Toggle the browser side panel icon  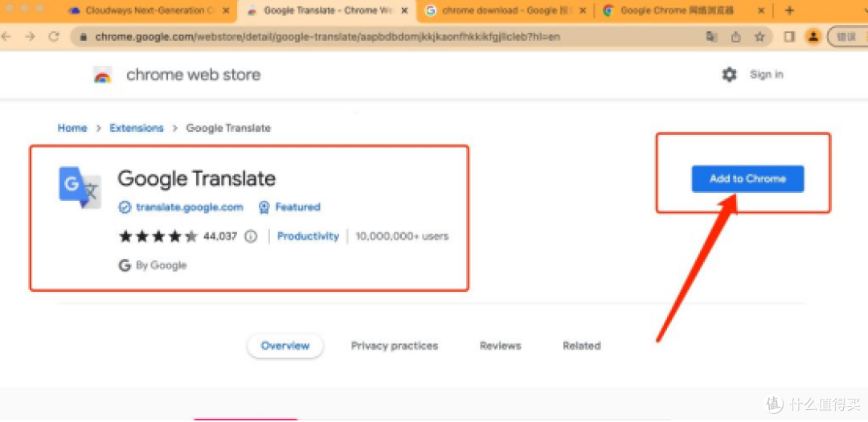coord(789,36)
